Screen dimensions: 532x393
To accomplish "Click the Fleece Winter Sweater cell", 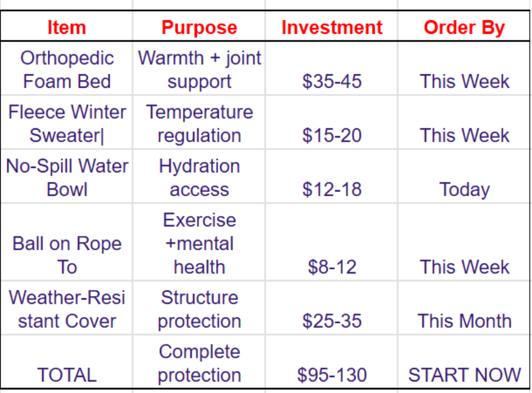I will pyautogui.click(x=66, y=123).
